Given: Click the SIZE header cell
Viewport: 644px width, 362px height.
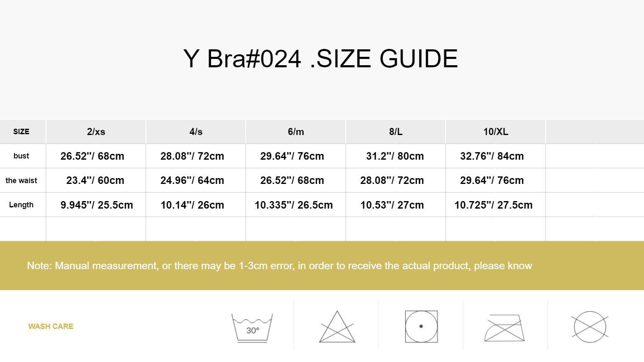Looking at the screenshot, I should (21, 132).
